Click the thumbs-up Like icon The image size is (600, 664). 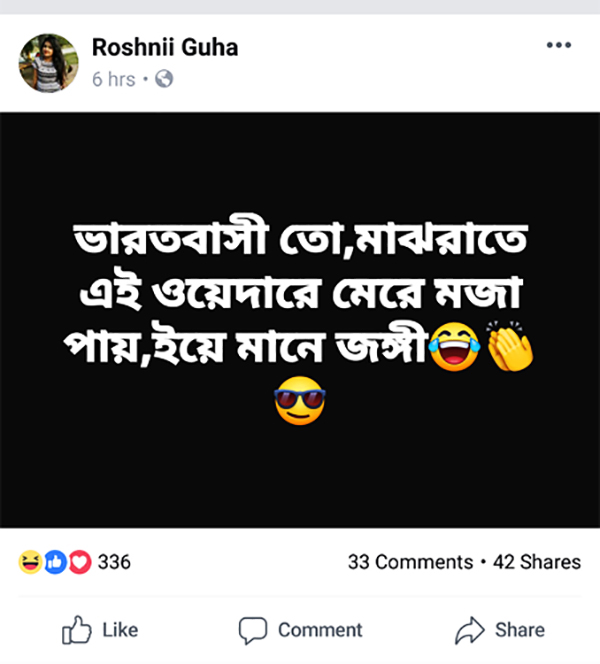[x=77, y=630]
